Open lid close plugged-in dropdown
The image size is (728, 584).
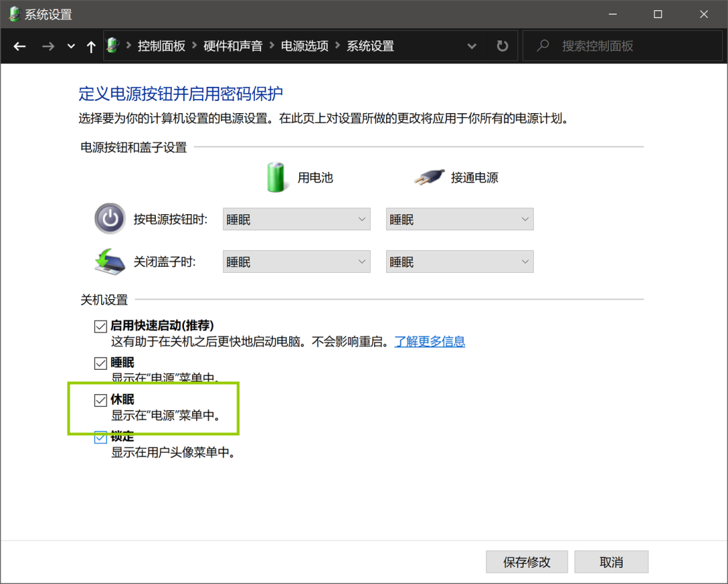[460, 261]
